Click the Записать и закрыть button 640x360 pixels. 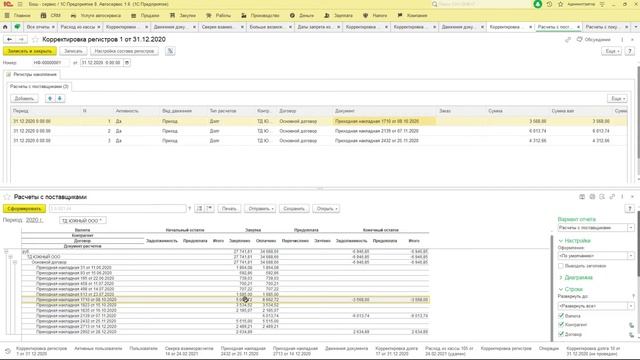tap(30, 51)
